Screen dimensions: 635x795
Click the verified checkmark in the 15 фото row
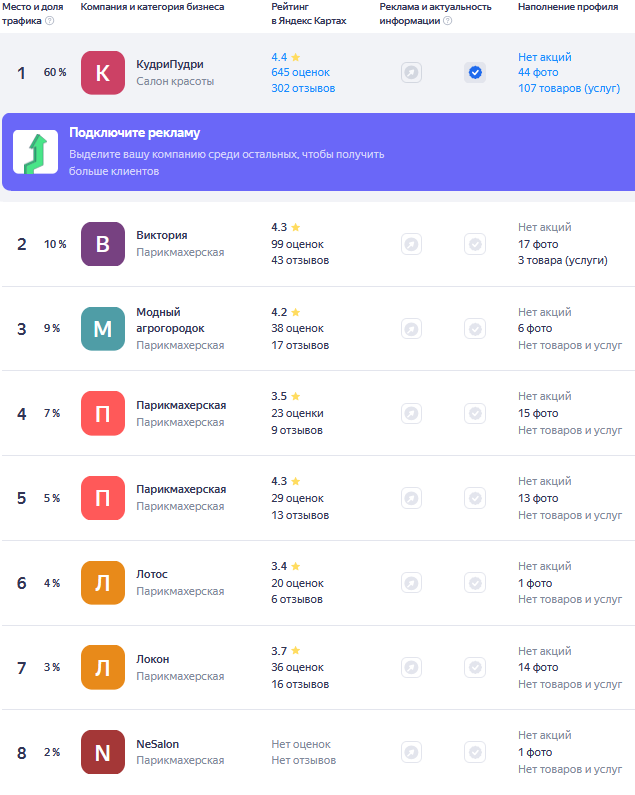click(x=475, y=414)
